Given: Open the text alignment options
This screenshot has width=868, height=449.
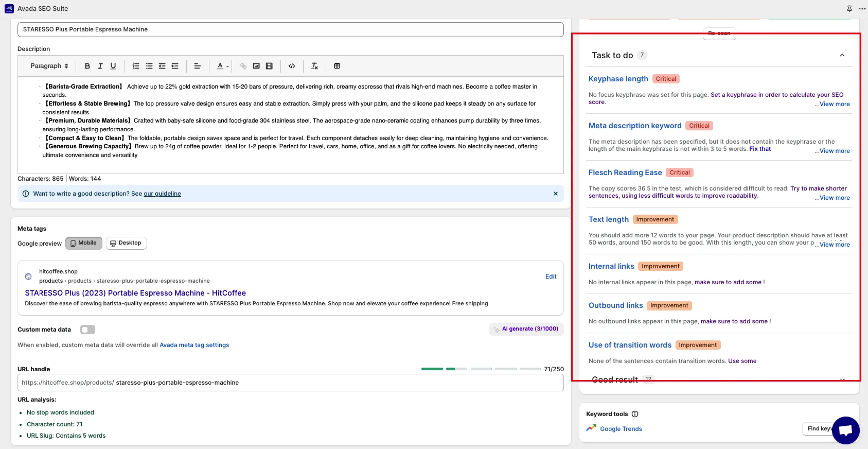Looking at the screenshot, I should tap(197, 66).
